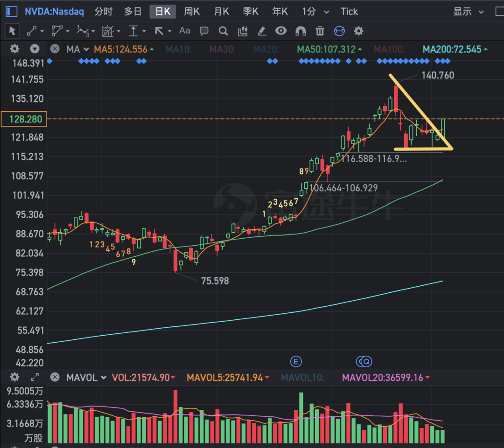Click the 128.280 current price label
The width and height of the screenshot is (504, 448).
(24, 119)
